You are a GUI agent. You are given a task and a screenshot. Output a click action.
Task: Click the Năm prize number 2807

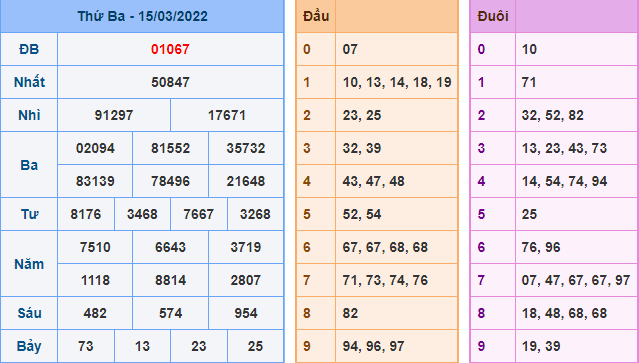click(x=246, y=280)
